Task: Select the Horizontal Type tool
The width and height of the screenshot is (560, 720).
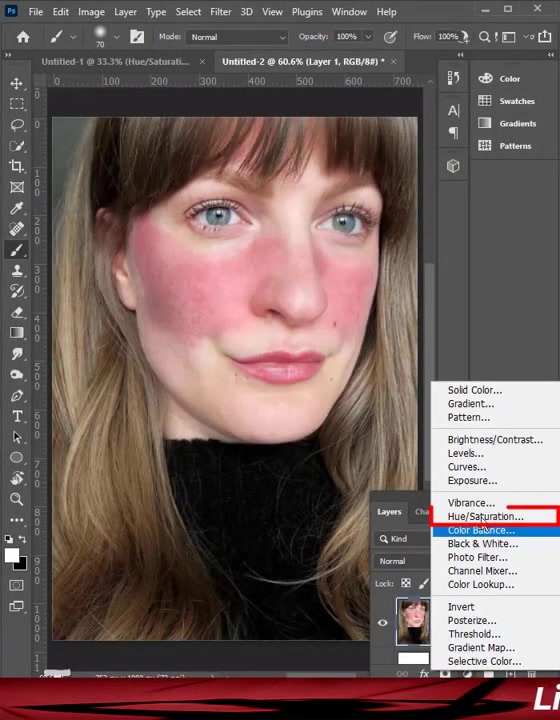Action: pyautogui.click(x=17, y=416)
